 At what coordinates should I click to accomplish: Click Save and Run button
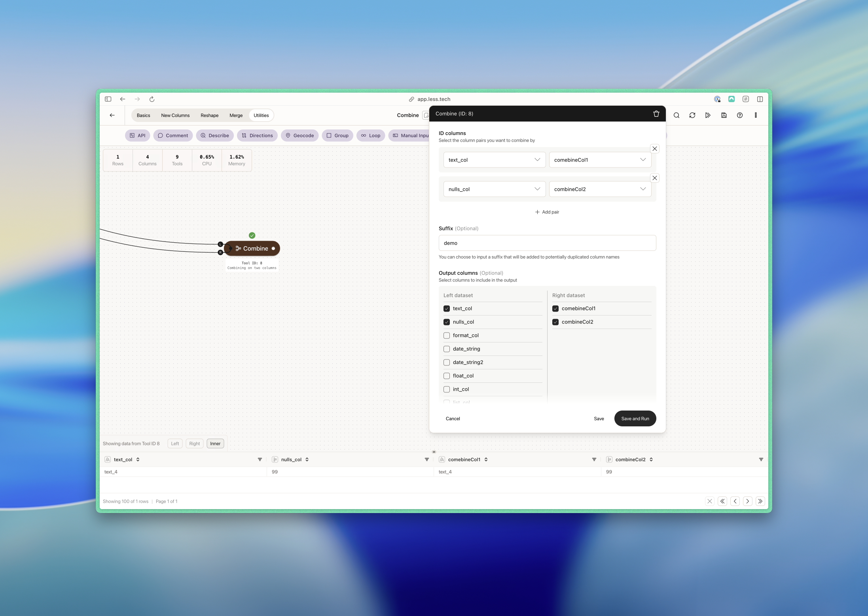tap(635, 418)
